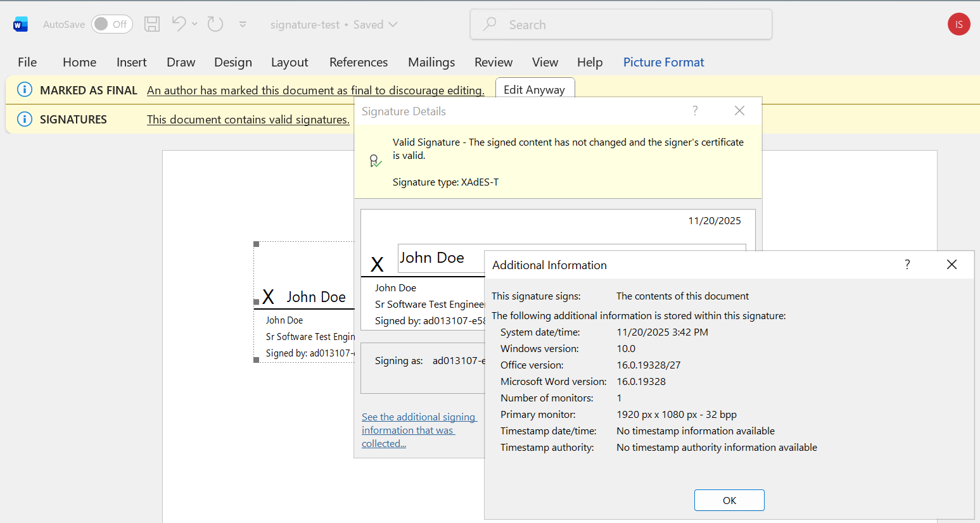Click in the Search box
Viewport: 980px width, 523px height.
point(621,25)
